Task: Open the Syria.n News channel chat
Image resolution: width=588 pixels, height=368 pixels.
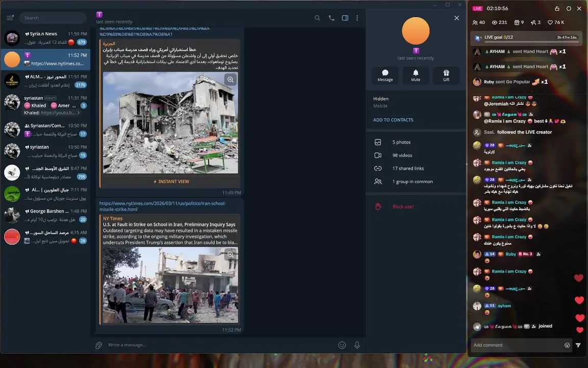Action: [45, 38]
